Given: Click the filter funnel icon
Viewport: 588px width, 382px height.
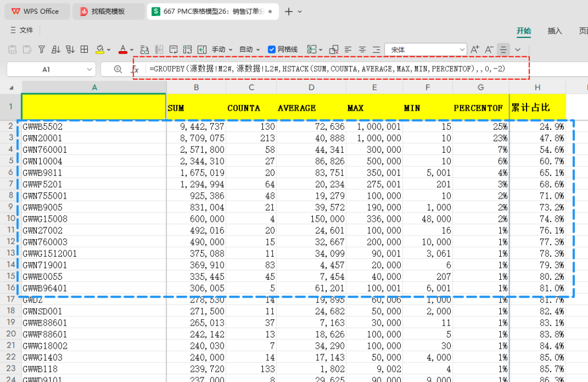Looking at the screenshot, I should (x=41, y=49).
